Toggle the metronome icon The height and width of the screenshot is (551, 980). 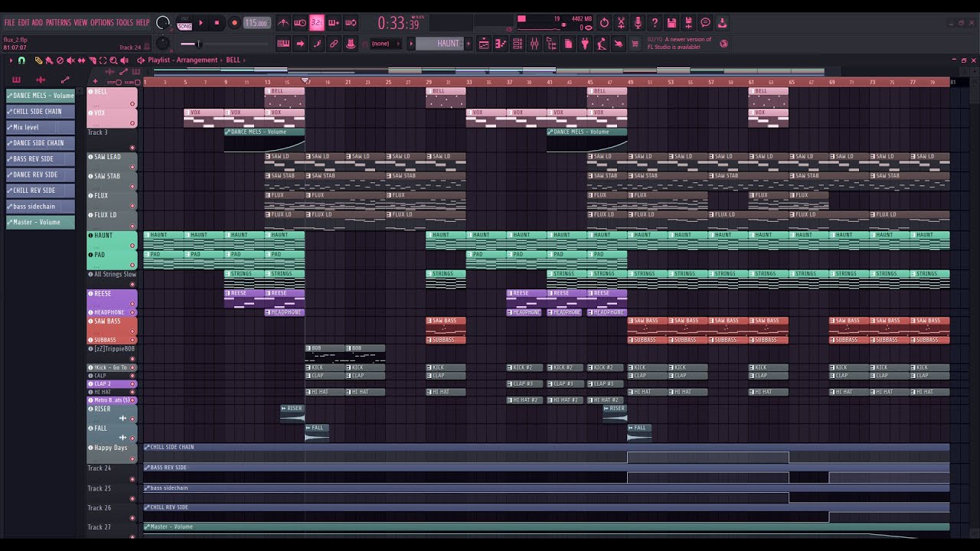[283, 23]
